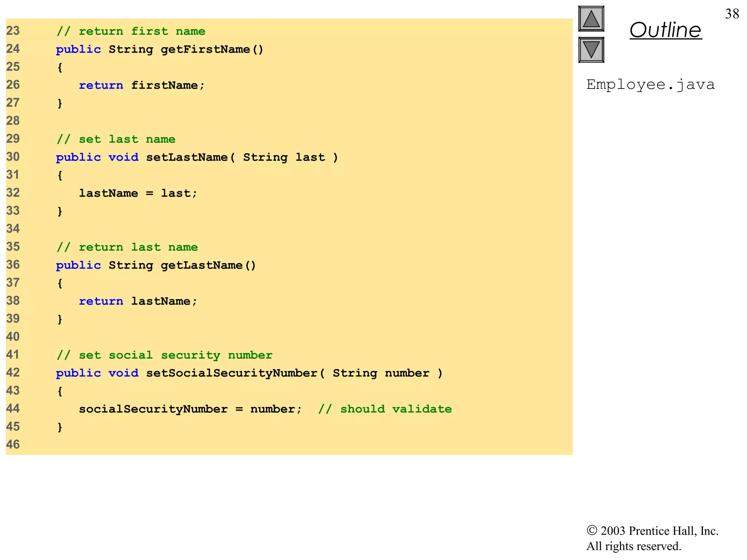747x560 pixels.
Task: Click 'return firstName;' statement
Action: pos(142,85)
